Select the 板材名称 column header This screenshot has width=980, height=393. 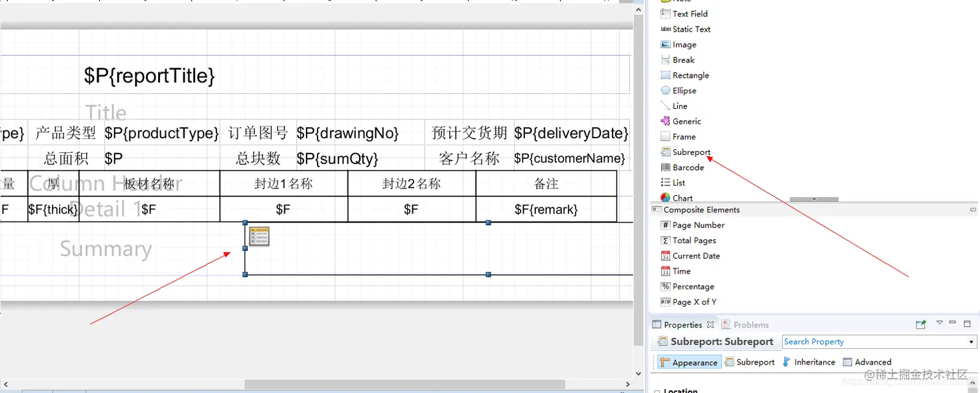[x=149, y=184]
